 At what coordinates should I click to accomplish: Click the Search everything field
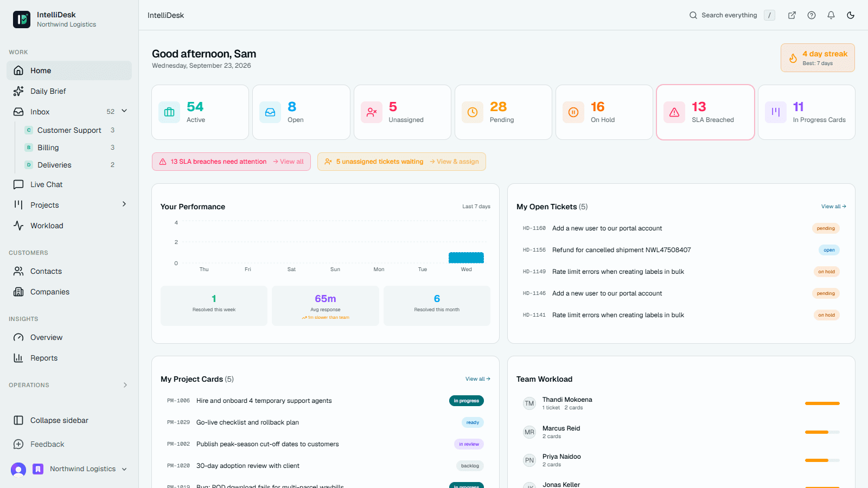pos(732,15)
